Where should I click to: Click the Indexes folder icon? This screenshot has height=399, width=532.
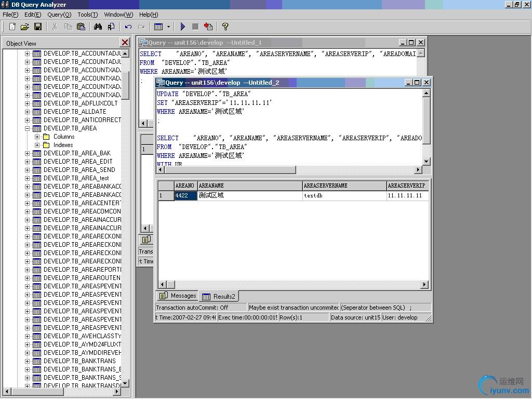point(46,145)
